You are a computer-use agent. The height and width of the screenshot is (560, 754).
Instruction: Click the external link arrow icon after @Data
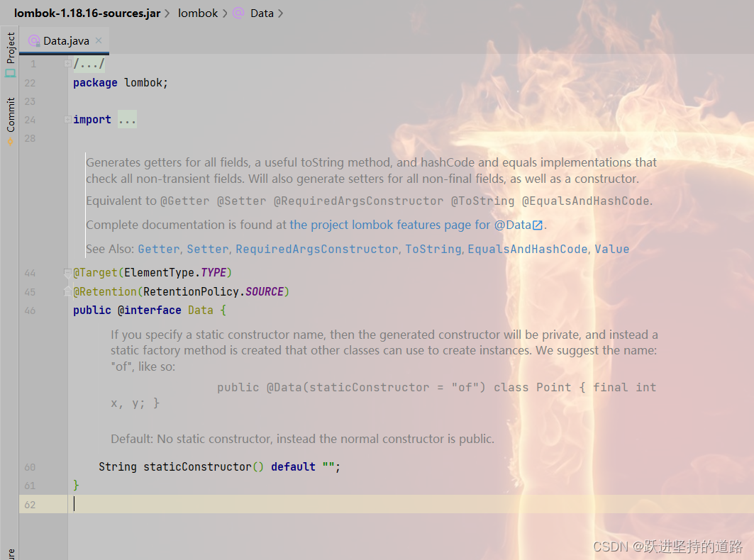click(538, 225)
